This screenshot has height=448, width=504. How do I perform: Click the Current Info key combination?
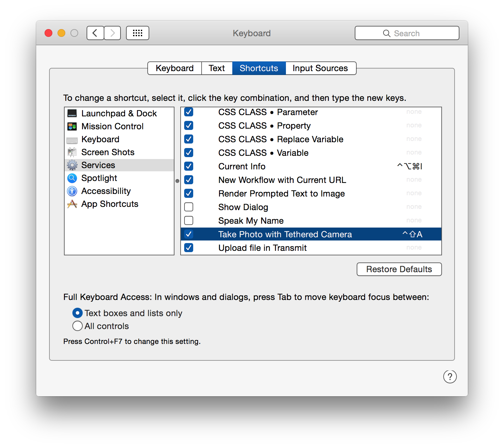(410, 166)
